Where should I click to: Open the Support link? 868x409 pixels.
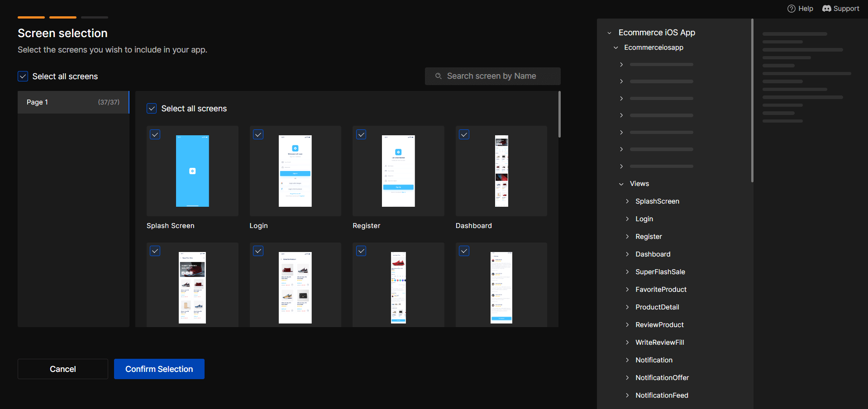point(841,9)
